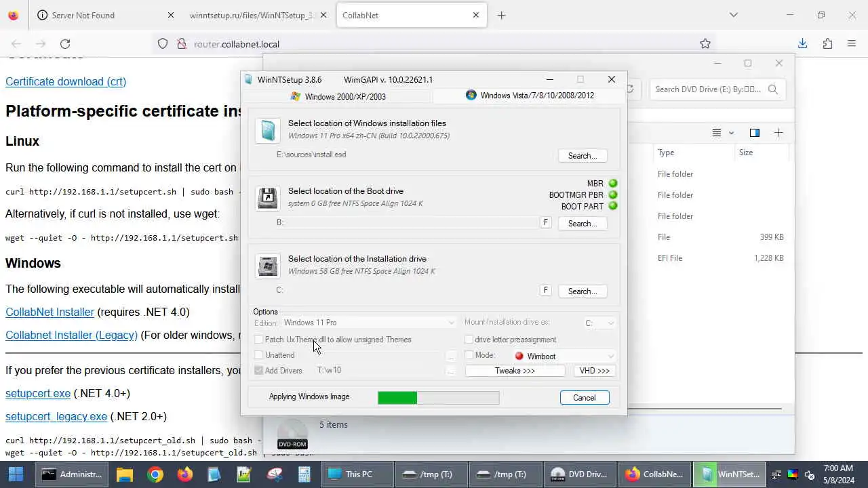Click F button for the Boot drive
This screenshot has width=868, height=488.
coord(545,222)
